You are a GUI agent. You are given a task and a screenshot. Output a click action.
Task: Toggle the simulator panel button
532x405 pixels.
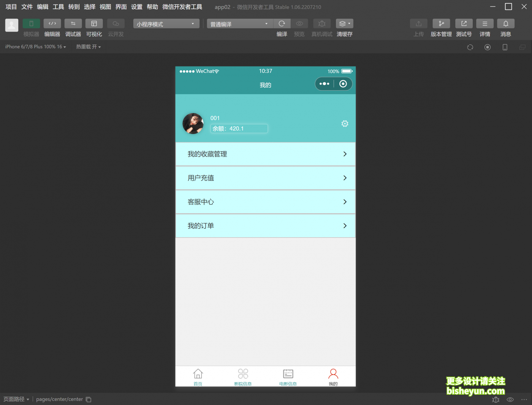pos(31,24)
